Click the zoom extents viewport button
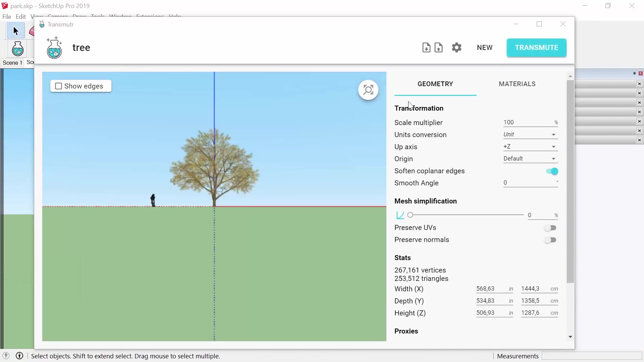 coord(368,90)
